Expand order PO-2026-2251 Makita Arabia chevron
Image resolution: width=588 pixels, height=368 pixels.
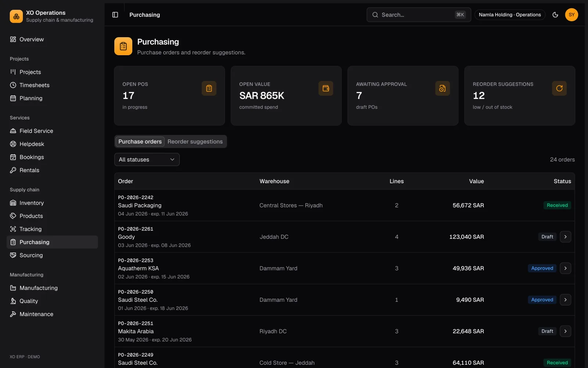coord(565,331)
